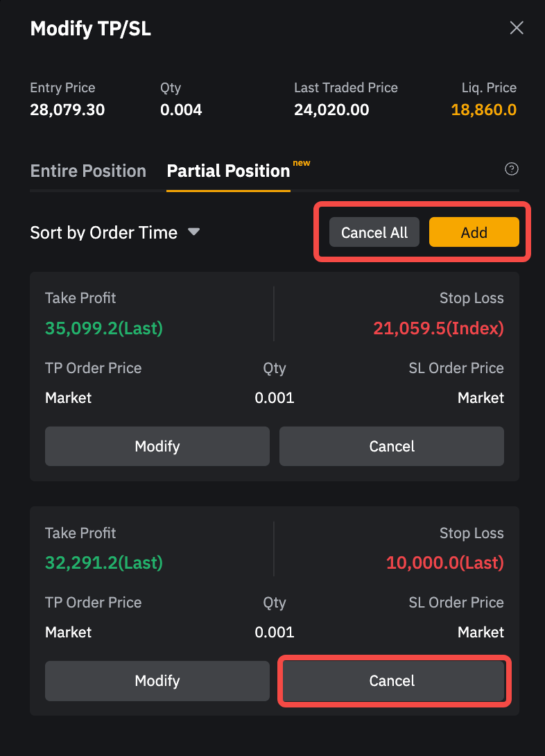545x756 pixels.
Task: Click the 10,000.0(Last) stop loss value
Action: click(444, 562)
